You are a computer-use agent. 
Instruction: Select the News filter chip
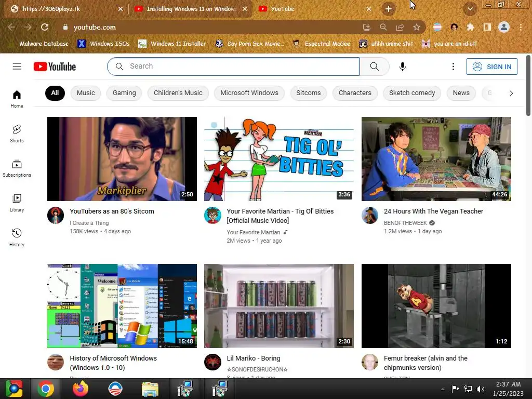tap(461, 93)
